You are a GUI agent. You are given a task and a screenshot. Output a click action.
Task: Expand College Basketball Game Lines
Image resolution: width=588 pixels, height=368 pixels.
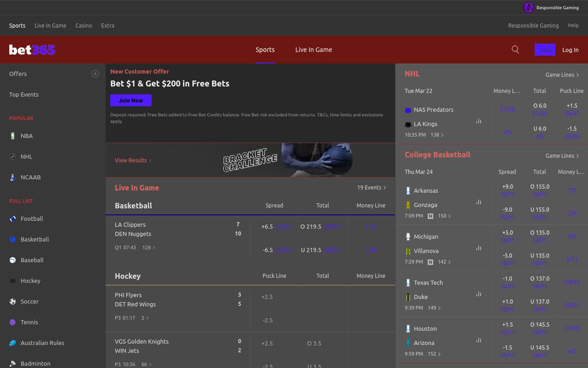click(x=562, y=155)
